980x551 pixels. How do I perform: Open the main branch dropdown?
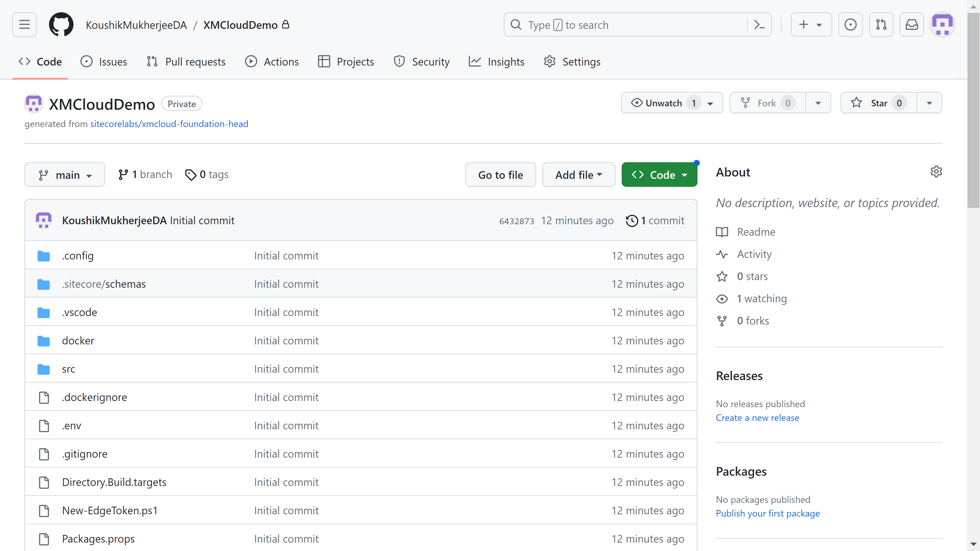point(65,175)
